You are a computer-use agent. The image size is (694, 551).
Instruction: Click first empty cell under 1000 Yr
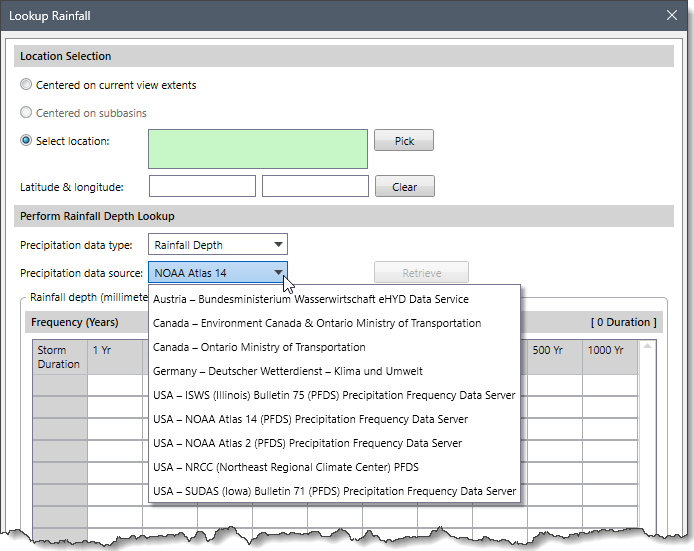(610, 385)
